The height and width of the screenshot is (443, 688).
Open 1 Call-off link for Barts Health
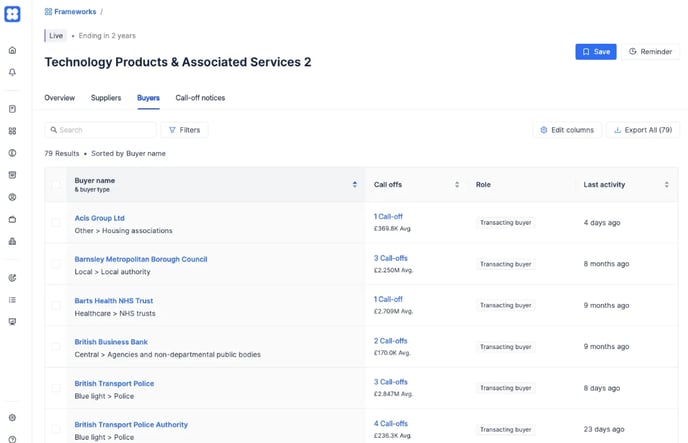pos(388,299)
